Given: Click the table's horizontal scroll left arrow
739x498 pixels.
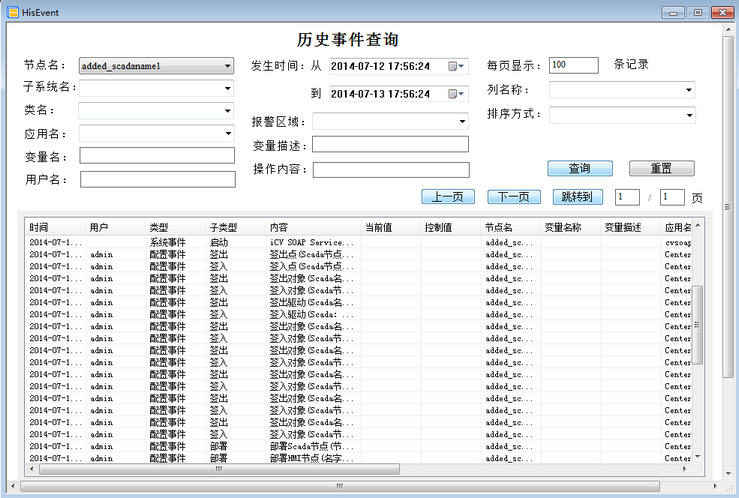Looking at the screenshot, I should (32, 469).
